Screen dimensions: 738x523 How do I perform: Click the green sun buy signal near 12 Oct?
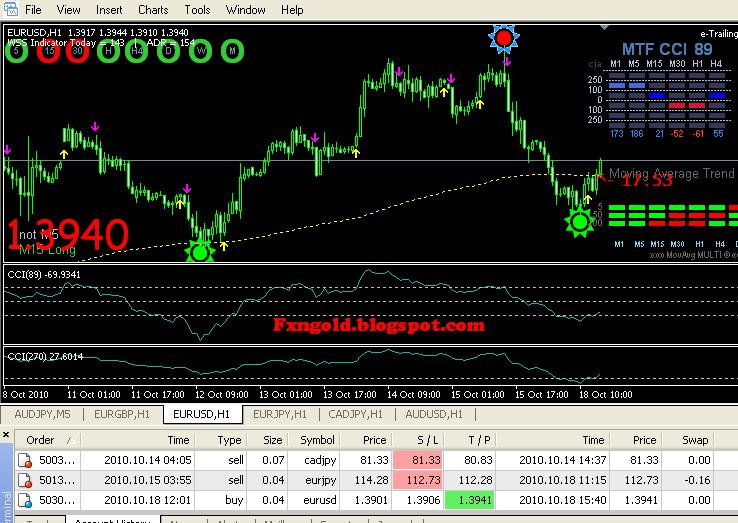200,252
